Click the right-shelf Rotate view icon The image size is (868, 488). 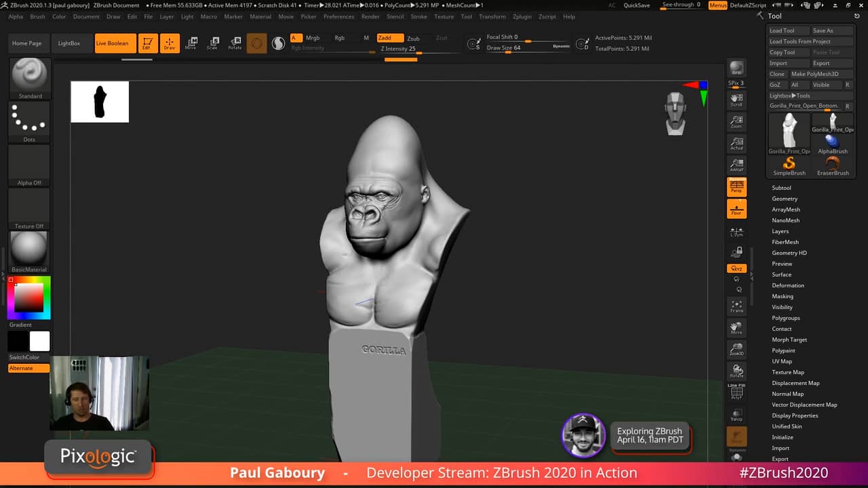(736, 371)
